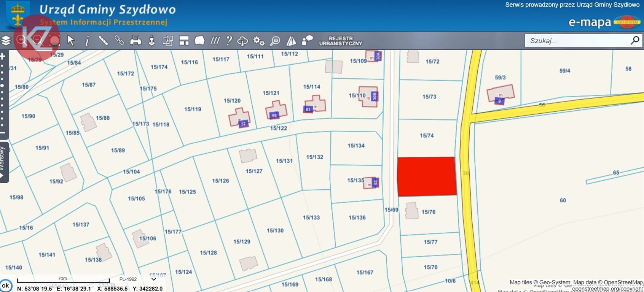The image size is (644, 292).
Task: Click parcel label 15/134
Action: pos(356,145)
